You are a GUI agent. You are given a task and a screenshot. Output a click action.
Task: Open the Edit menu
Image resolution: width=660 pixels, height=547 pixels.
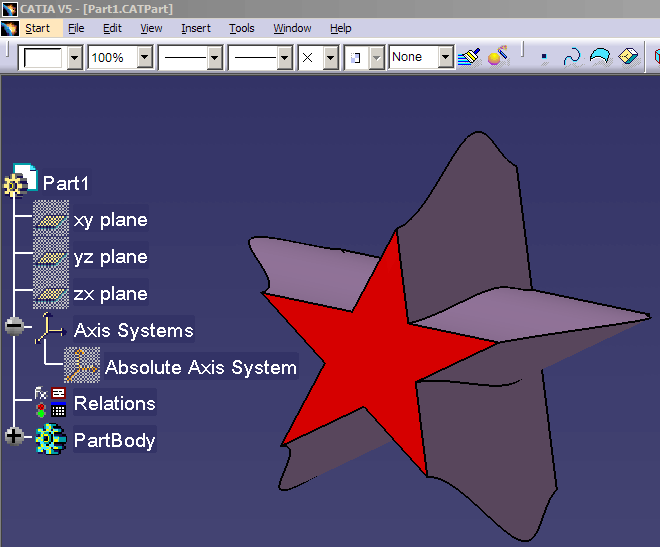tap(112, 28)
